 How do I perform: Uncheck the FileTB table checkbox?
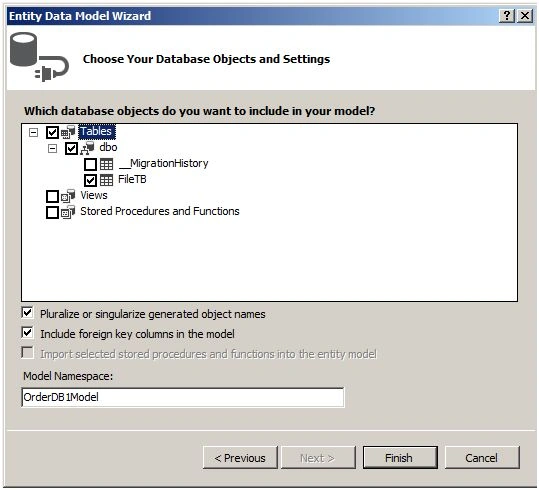pyautogui.click(x=90, y=180)
